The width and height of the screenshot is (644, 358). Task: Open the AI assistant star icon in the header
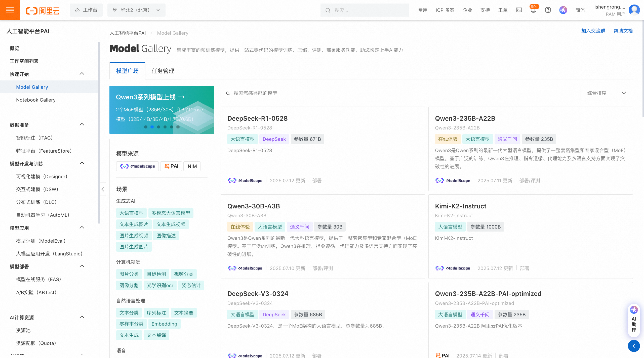coord(563,10)
